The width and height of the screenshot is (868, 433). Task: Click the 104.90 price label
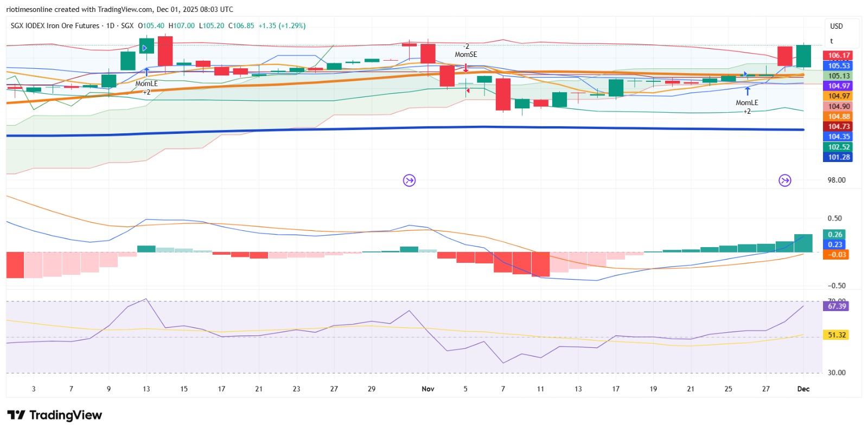click(838, 106)
